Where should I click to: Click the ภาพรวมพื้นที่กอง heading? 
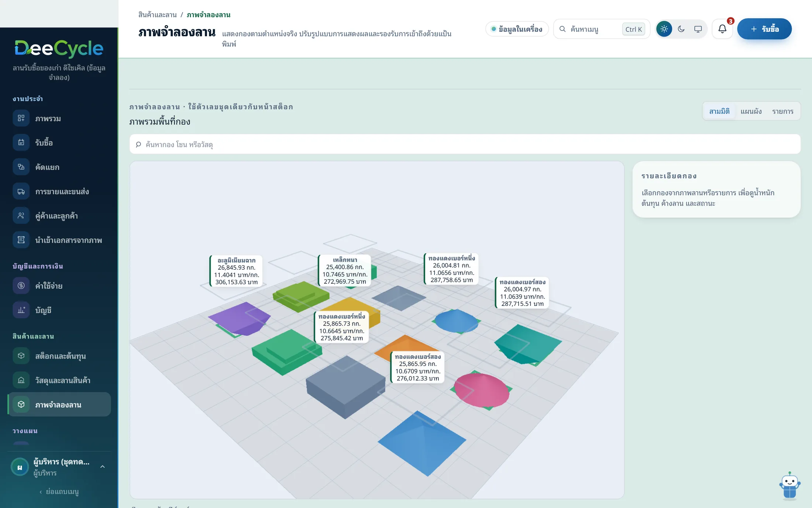160,122
